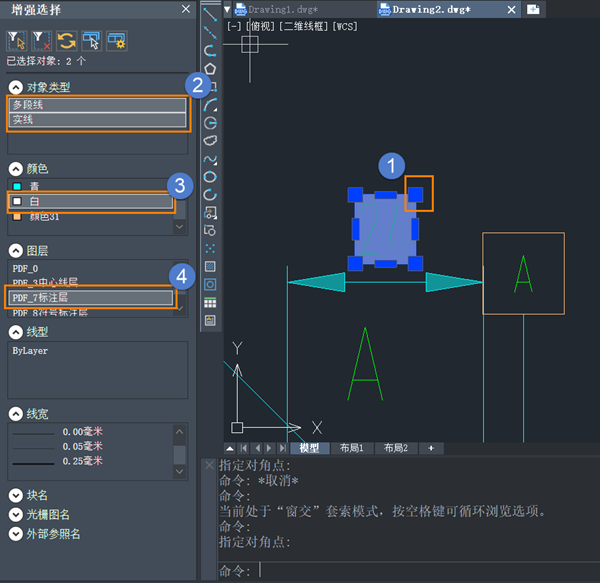Select the Create block tool
600x583 pixels.
click(210, 231)
